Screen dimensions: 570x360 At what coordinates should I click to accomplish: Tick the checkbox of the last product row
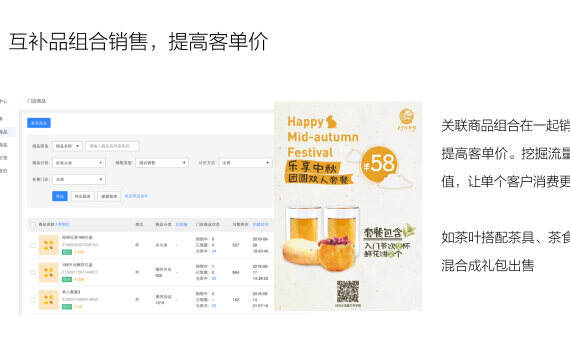(33, 300)
